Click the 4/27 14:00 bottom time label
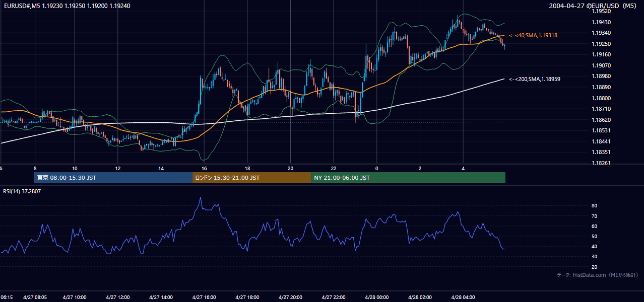 coord(161,297)
